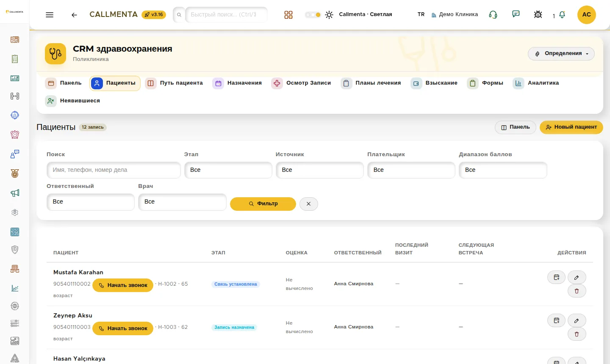Switch to the Аналитика tab

click(536, 83)
